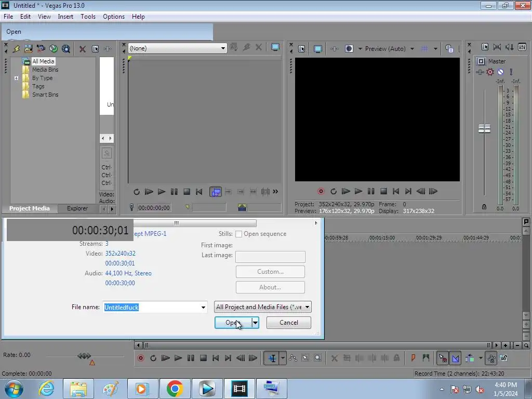Click Video Preview on External Monitor icon
Screen dimensions: 532x399
(x=318, y=49)
